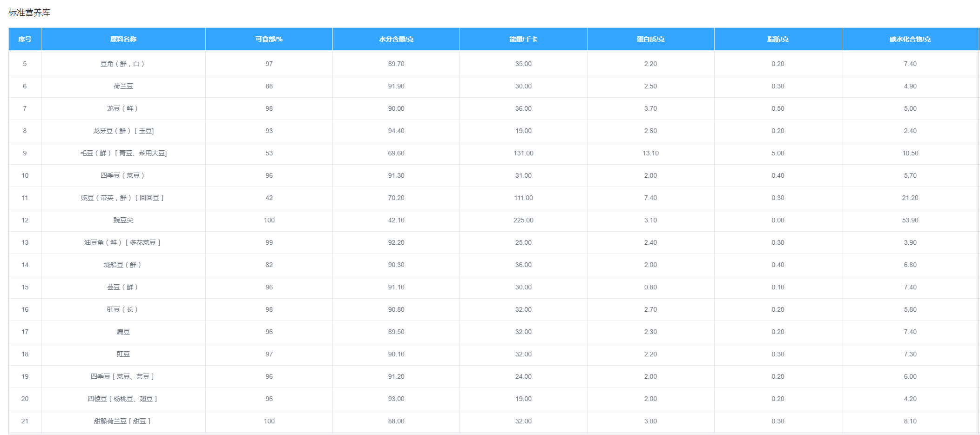Select the 芸豆（鲜） name cell
This screenshot has height=435, width=980.
point(123,287)
